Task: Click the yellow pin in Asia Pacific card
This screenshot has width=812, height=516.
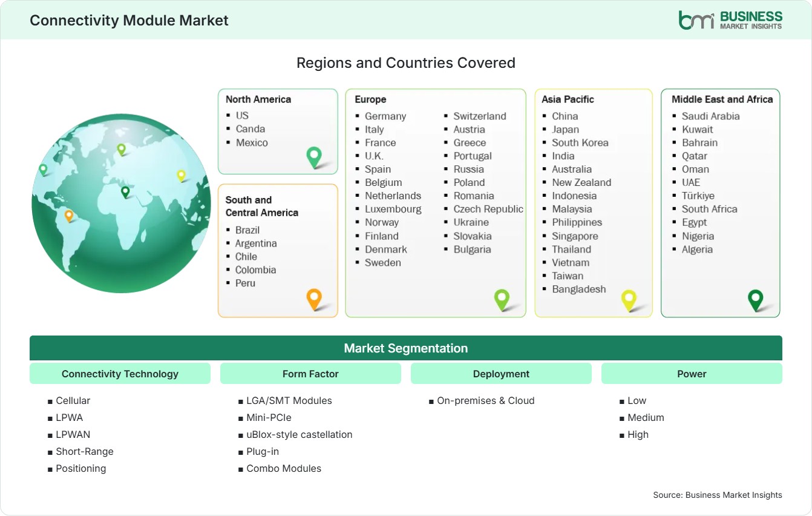Action: (x=629, y=300)
